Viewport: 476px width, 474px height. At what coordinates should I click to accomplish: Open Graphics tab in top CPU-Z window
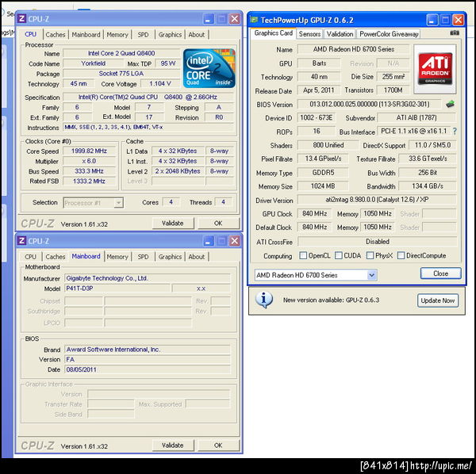[x=170, y=35]
